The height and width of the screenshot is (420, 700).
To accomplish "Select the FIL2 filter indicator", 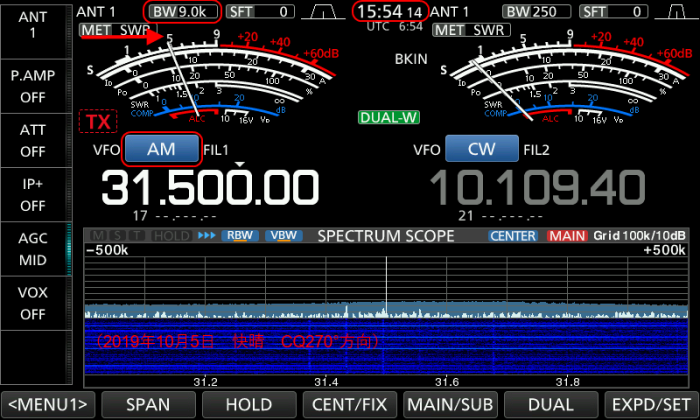I will [x=536, y=150].
